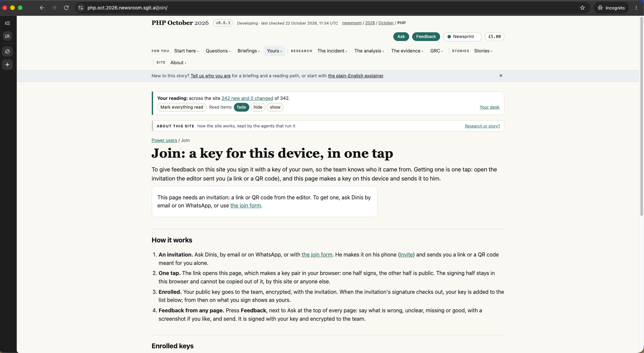The width and height of the screenshot is (644, 353).
Task: Open the Stories menu
Action: click(x=483, y=51)
